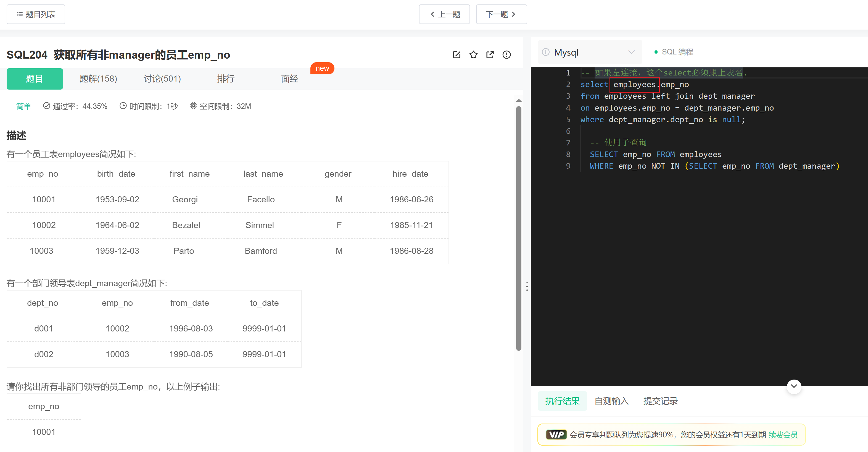Click the Georgi first_name cell
868x452 pixels.
click(x=185, y=199)
